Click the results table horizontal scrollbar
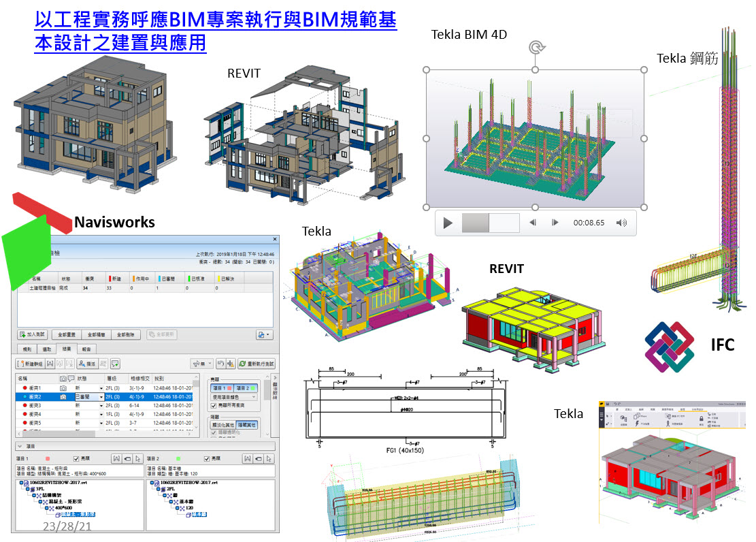The width and height of the screenshot is (756, 542). pyautogui.click(x=105, y=434)
